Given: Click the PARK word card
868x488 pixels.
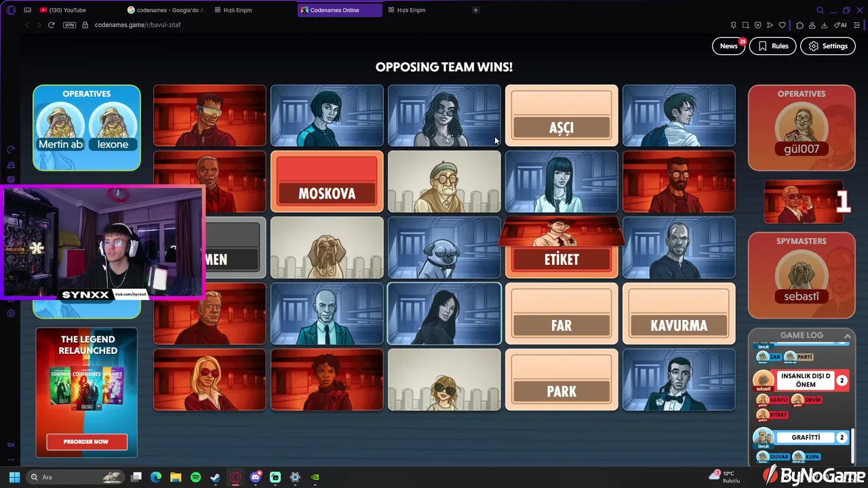Looking at the screenshot, I should (x=561, y=379).
